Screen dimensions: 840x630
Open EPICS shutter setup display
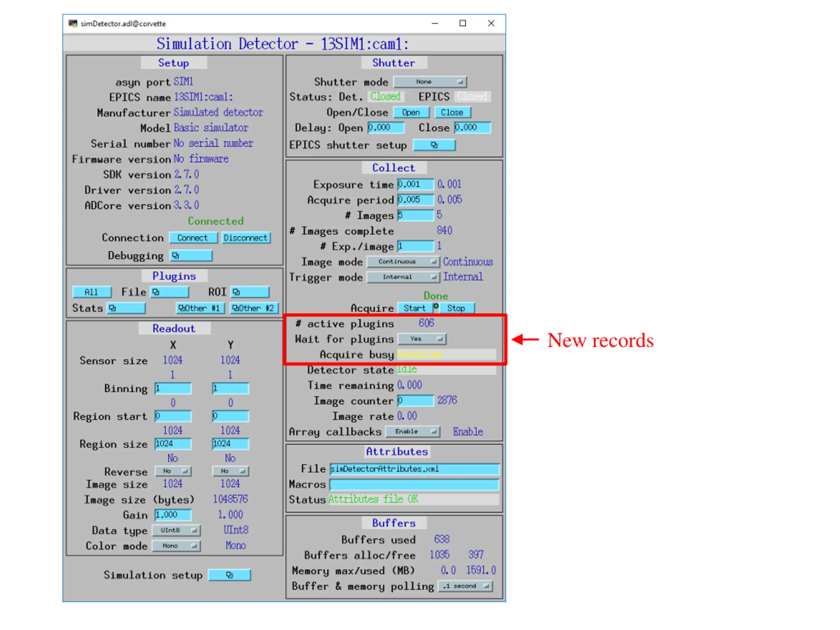click(x=434, y=145)
